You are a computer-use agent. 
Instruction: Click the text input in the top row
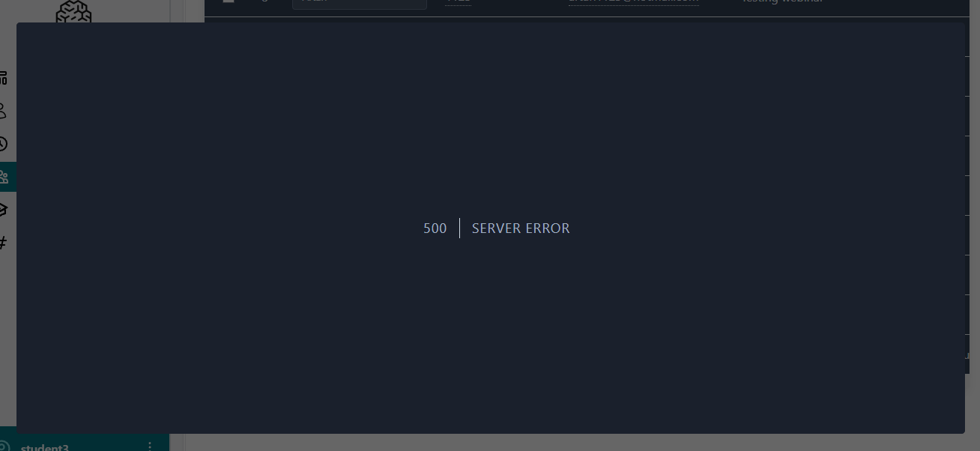(x=360, y=3)
